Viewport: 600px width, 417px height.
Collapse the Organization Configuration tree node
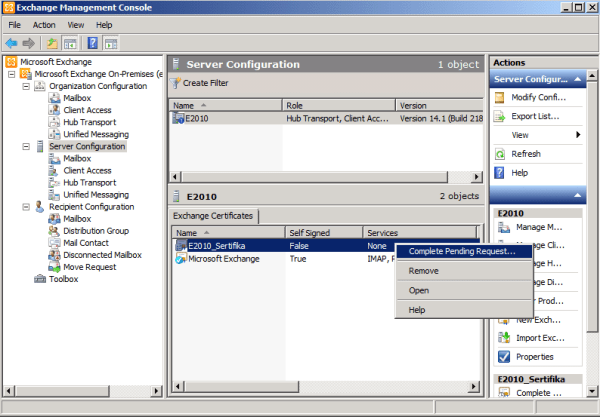click(x=26, y=86)
